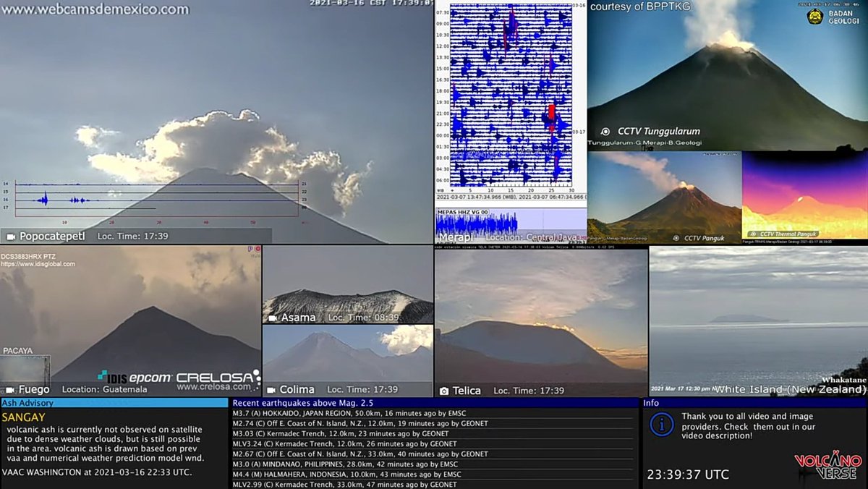This screenshot has width=868, height=489.
Task: Click the CCTV Thermal Panguk label
Action: point(788,234)
